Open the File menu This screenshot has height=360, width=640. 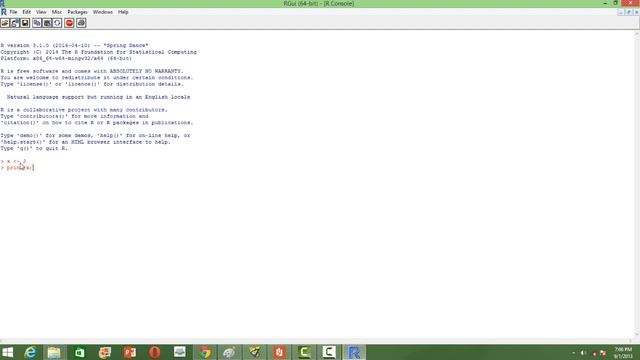pos(13,12)
